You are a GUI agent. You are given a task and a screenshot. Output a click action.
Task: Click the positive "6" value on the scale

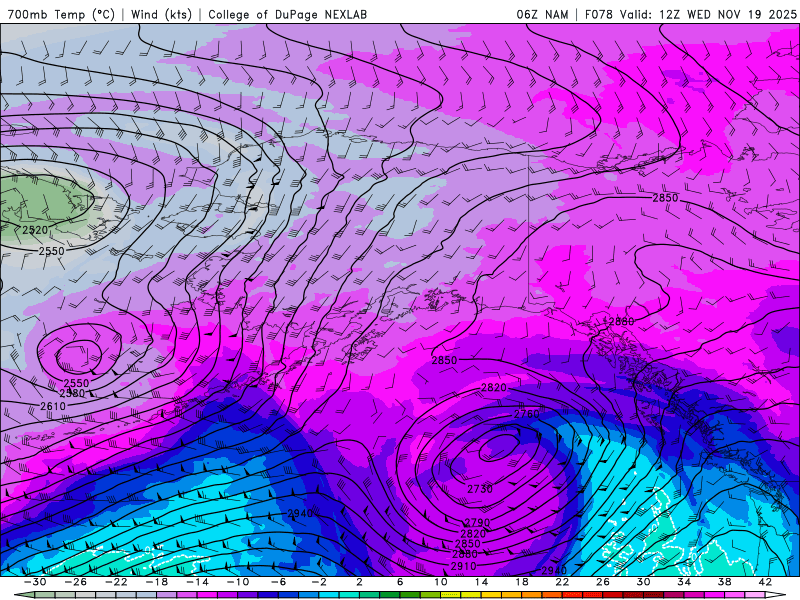[x=400, y=582]
